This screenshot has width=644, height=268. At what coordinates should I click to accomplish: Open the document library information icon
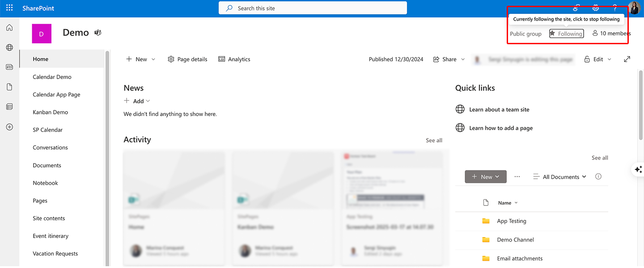(x=598, y=176)
